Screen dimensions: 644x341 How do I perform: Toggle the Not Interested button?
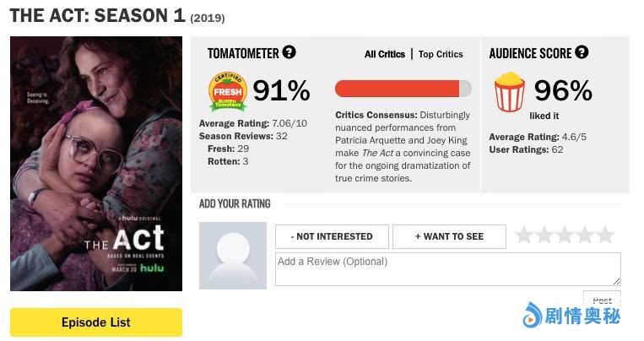(332, 236)
